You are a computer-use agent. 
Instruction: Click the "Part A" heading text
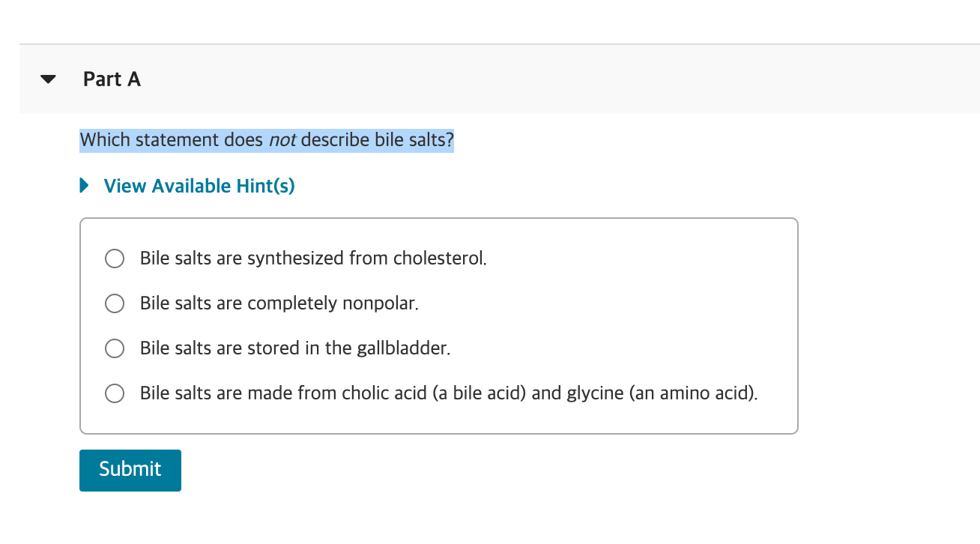112,79
